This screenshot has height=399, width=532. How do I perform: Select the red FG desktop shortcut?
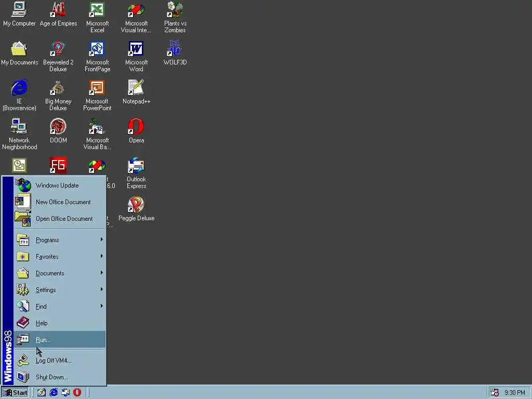[58, 165]
